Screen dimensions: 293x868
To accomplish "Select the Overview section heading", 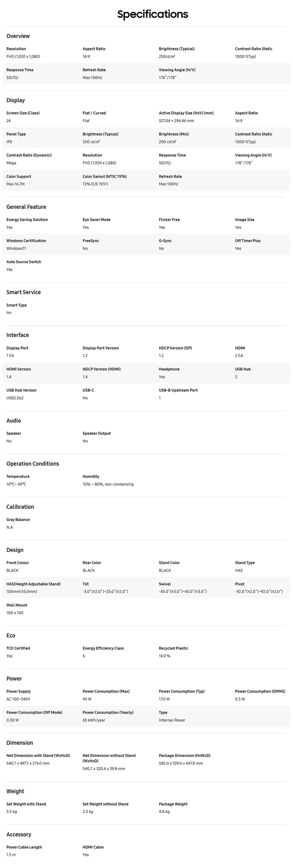I will click(18, 36).
